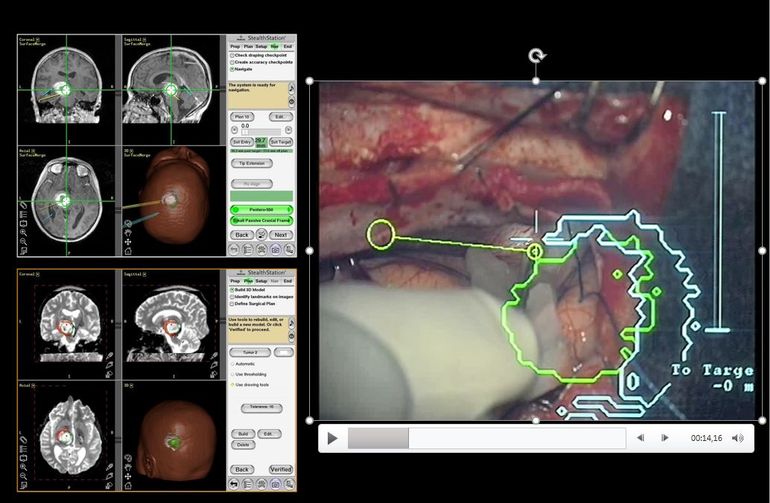Image resolution: width=770 pixels, height=503 pixels.
Task: Play the surgical video
Action: click(332, 438)
